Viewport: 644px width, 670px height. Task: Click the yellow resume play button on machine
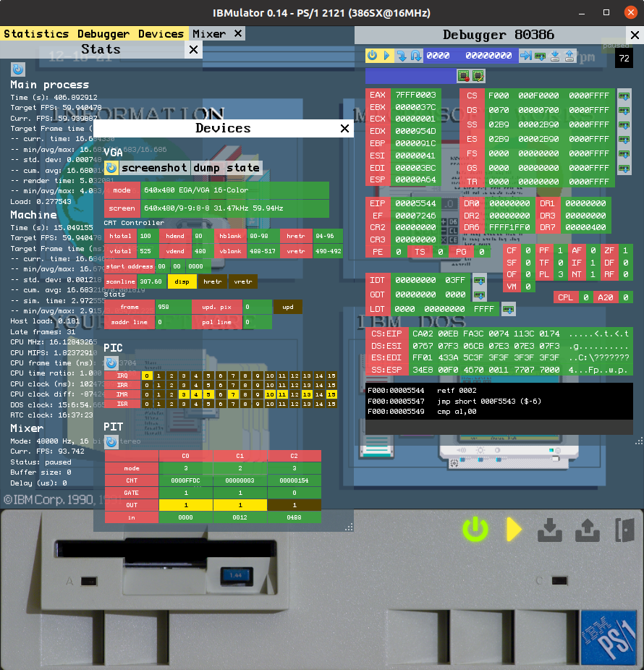pyautogui.click(x=514, y=530)
